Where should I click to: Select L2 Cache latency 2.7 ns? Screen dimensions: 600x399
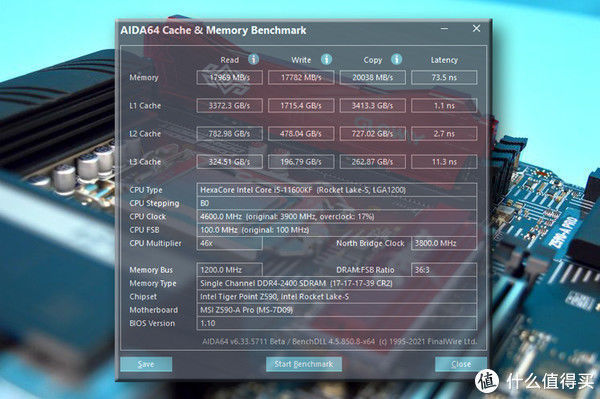click(x=444, y=134)
